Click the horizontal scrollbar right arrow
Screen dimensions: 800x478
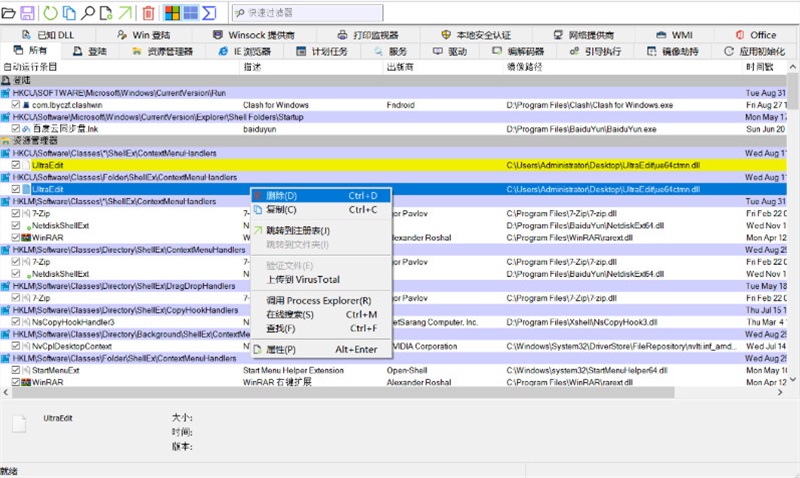[780, 392]
